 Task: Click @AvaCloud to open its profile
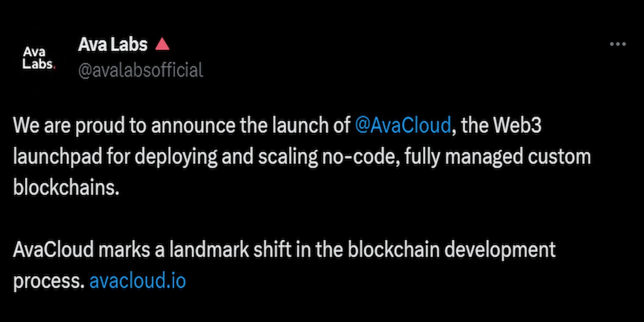pos(402,125)
